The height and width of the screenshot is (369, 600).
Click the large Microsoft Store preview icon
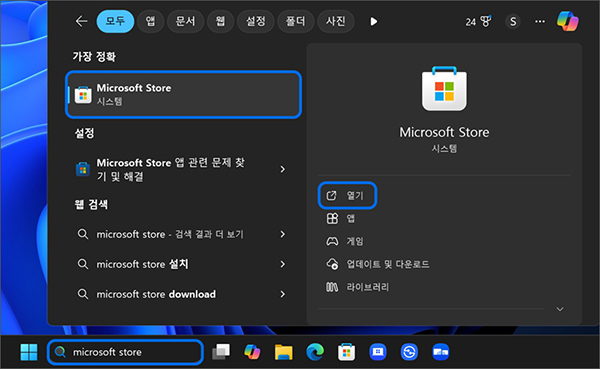point(444,89)
